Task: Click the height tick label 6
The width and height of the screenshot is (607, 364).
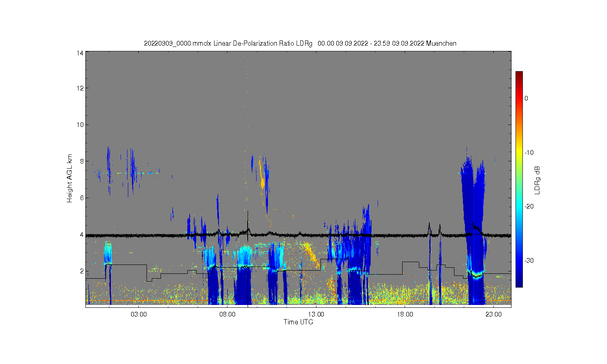Action: pos(82,198)
